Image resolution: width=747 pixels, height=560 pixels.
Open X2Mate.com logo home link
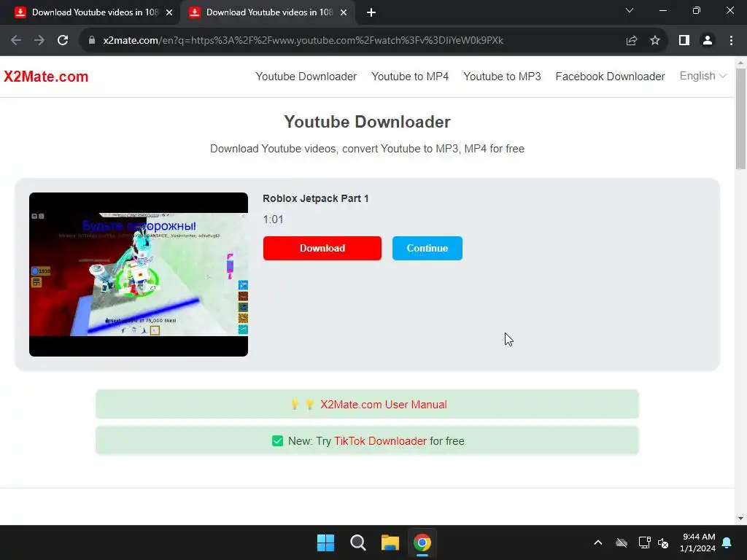click(x=46, y=77)
